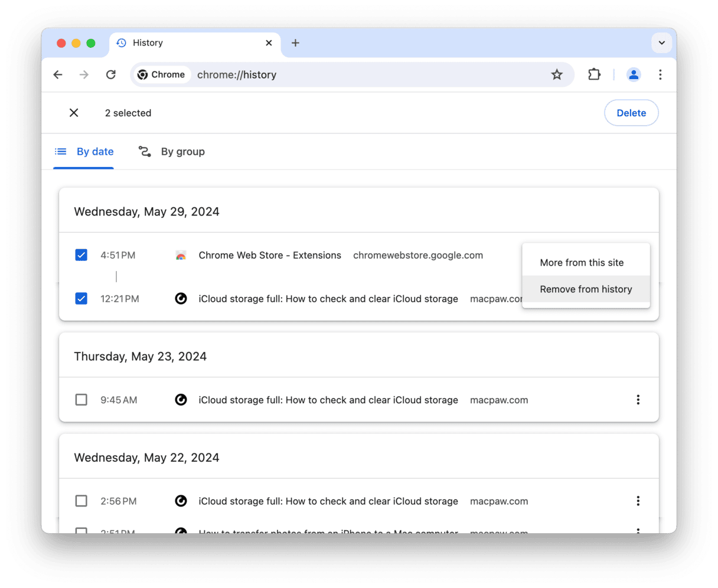Bookmark this page with the star icon
The height and width of the screenshot is (588, 718).
tap(556, 74)
